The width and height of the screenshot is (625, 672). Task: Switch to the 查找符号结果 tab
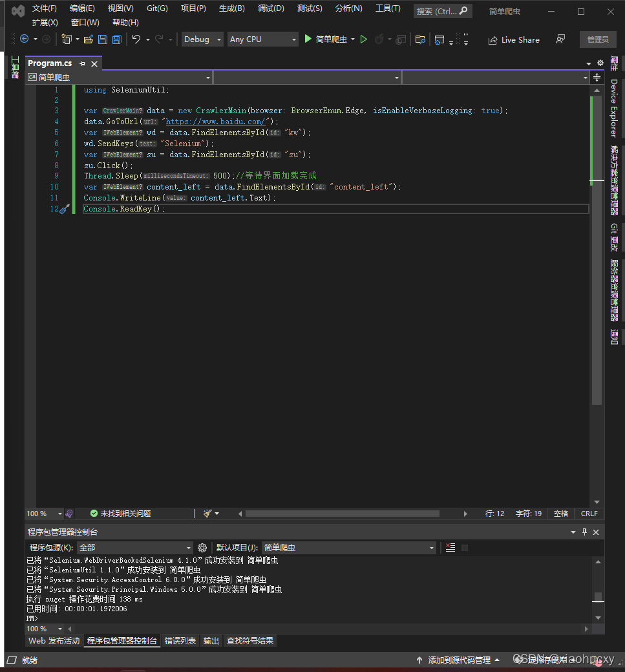tap(250, 641)
